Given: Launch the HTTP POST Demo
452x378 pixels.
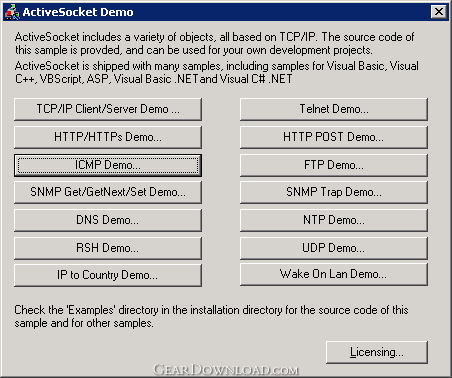Looking at the screenshot, I should click(334, 137).
